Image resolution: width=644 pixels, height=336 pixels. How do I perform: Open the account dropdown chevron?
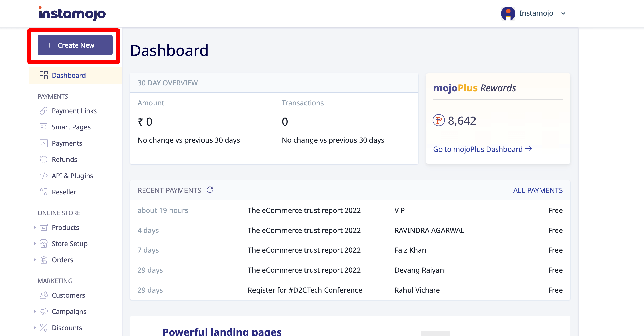(563, 13)
